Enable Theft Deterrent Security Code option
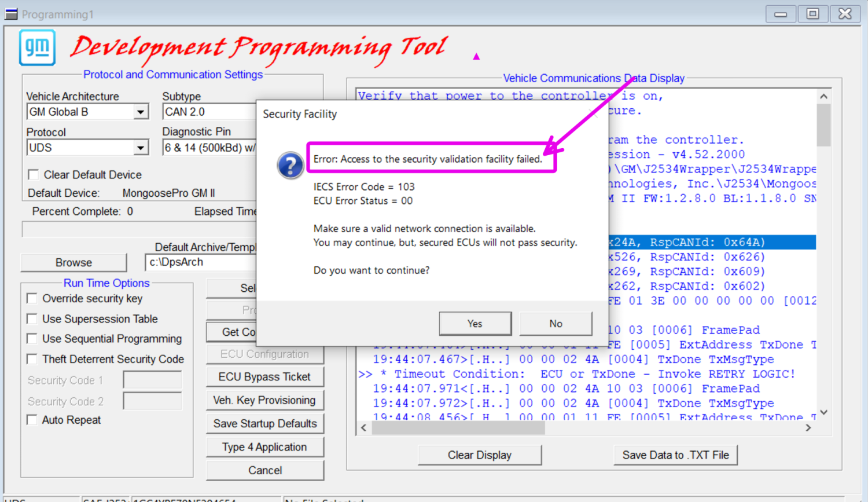 point(32,360)
